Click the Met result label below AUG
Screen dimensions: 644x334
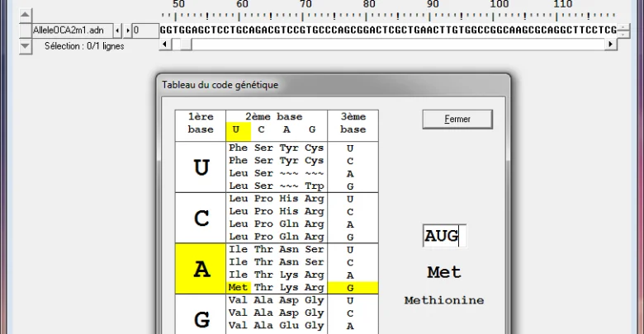coord(444,272)
